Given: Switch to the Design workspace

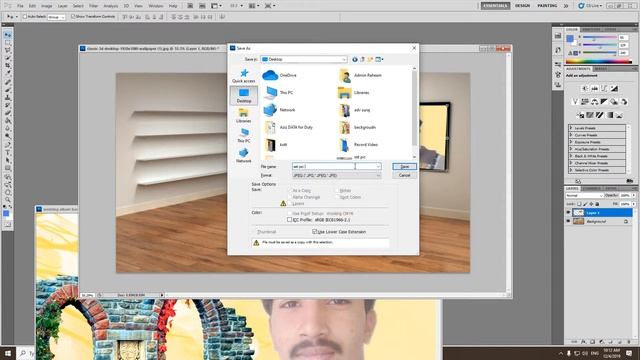Looking at the screenshot, I should pos(522,6).
